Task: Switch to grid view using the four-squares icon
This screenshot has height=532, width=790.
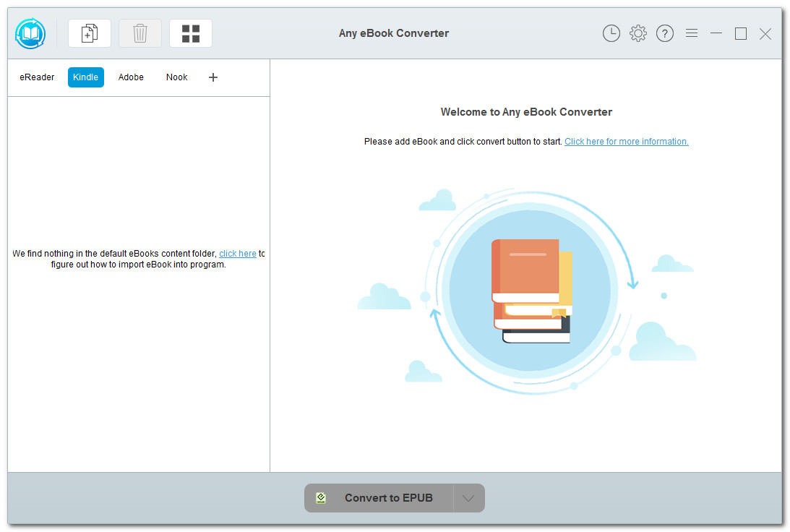Action: (190, 33)
